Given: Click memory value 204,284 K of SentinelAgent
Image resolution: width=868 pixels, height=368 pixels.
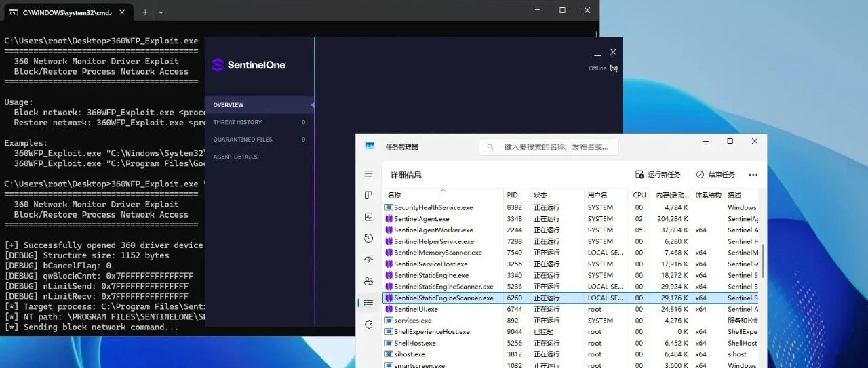Looking at the screenshot, I should point(673,219).
